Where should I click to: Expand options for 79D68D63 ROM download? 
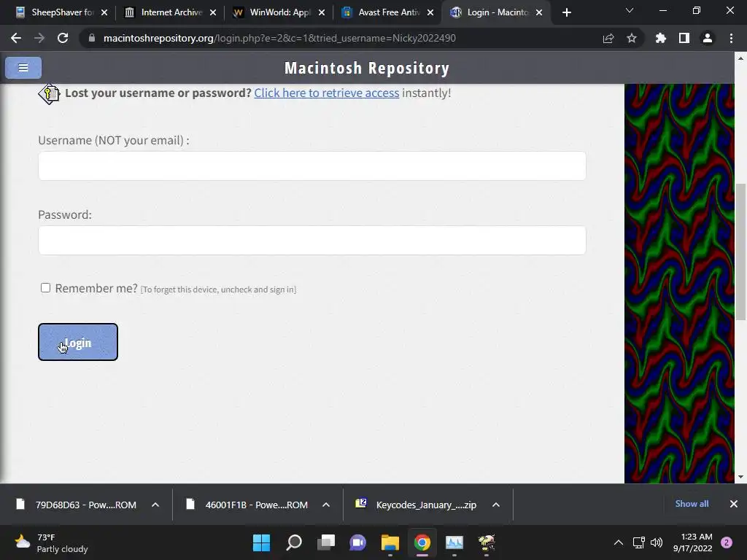coord(155,505)
